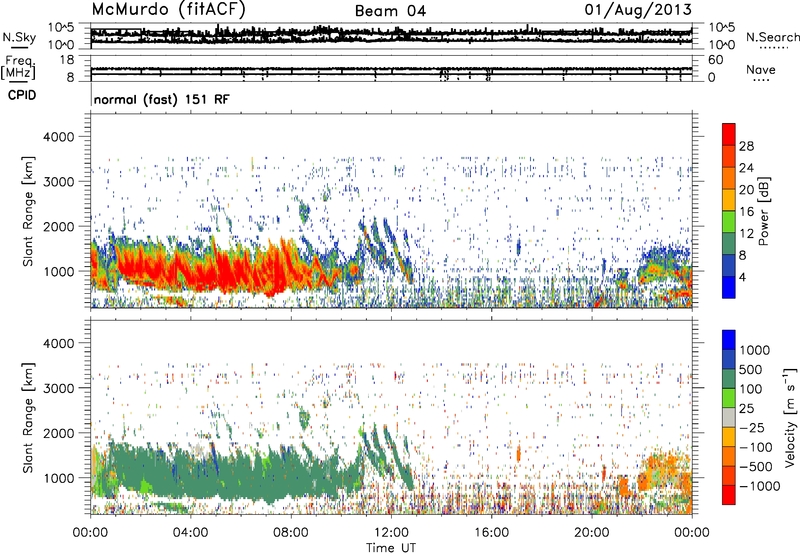The height and width of the screenshot is (554, 800).
Task: Click the date "01/Aug/2013"
Action: tap(638, 10)
